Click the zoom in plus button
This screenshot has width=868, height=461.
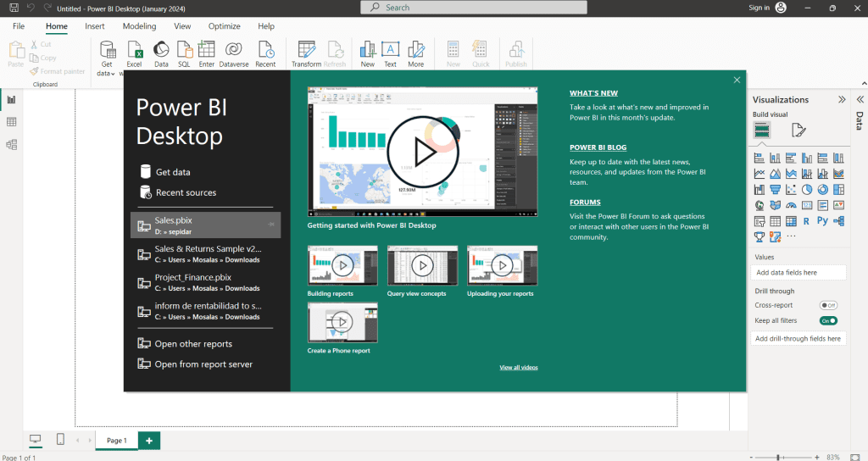817,457
